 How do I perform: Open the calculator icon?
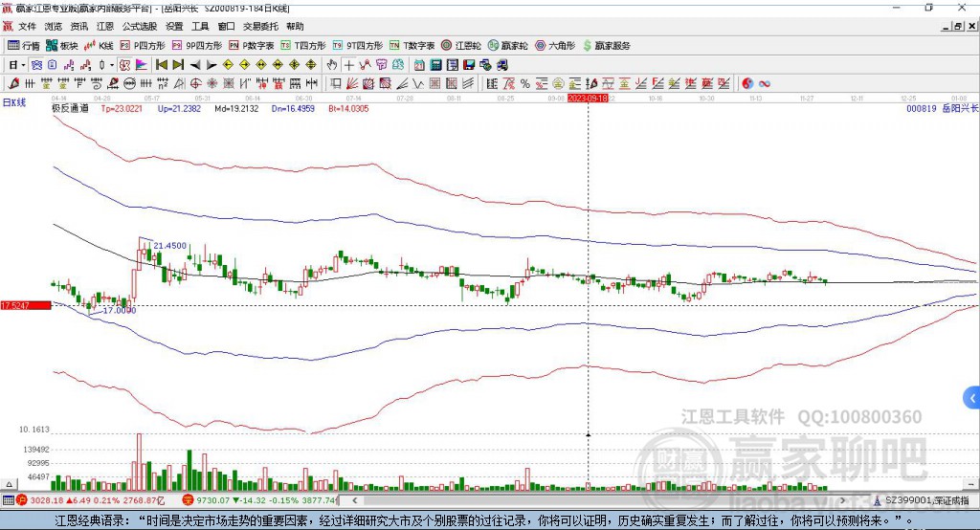click(436, 65)
